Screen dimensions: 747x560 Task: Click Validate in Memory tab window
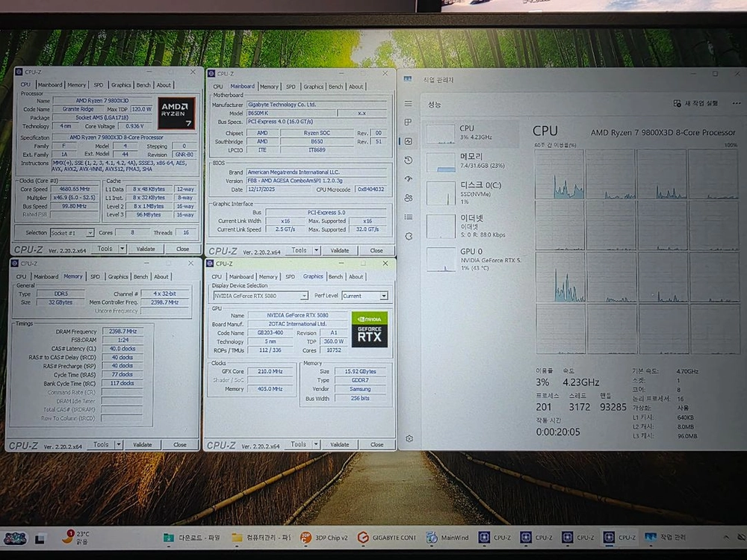[143, 444]
